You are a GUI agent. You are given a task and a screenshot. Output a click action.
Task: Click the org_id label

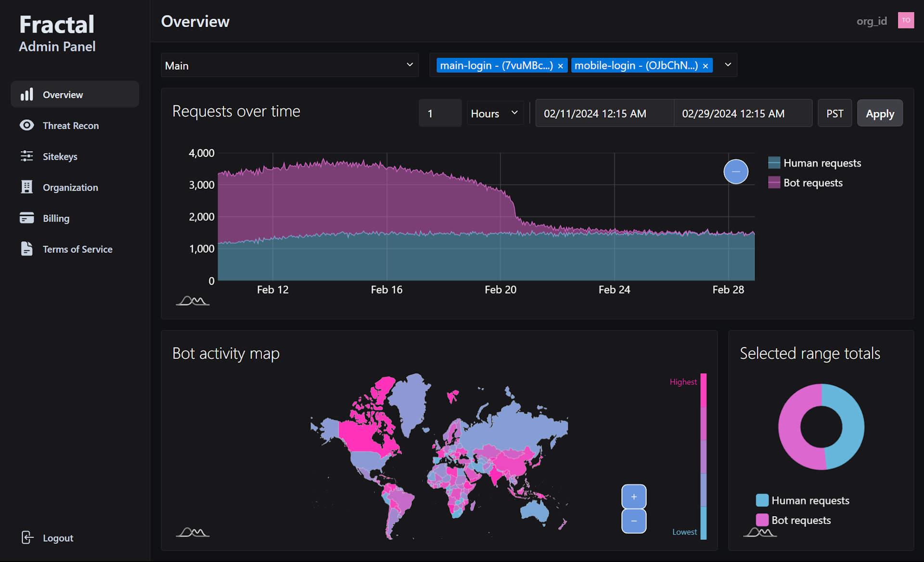(872, 21)
